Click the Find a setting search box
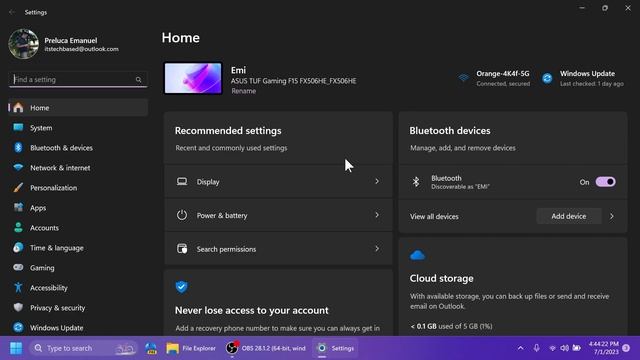640x360 pixels. click(x=78, y=79)
